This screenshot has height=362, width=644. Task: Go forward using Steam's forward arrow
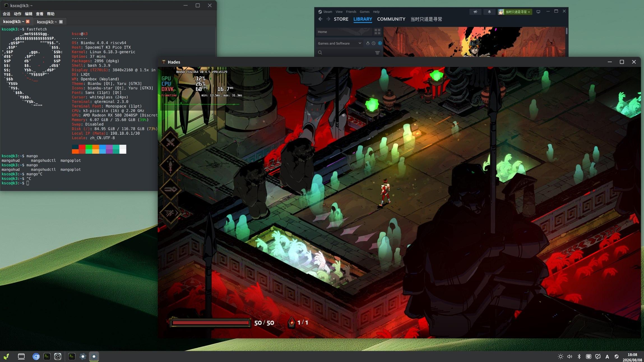coord(328,19)
